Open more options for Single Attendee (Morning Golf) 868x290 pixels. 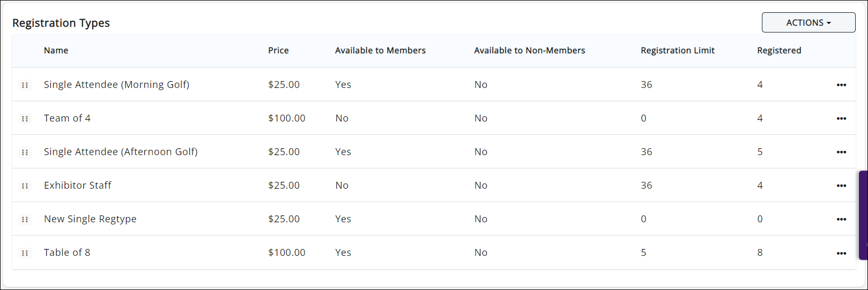[841, 85]
